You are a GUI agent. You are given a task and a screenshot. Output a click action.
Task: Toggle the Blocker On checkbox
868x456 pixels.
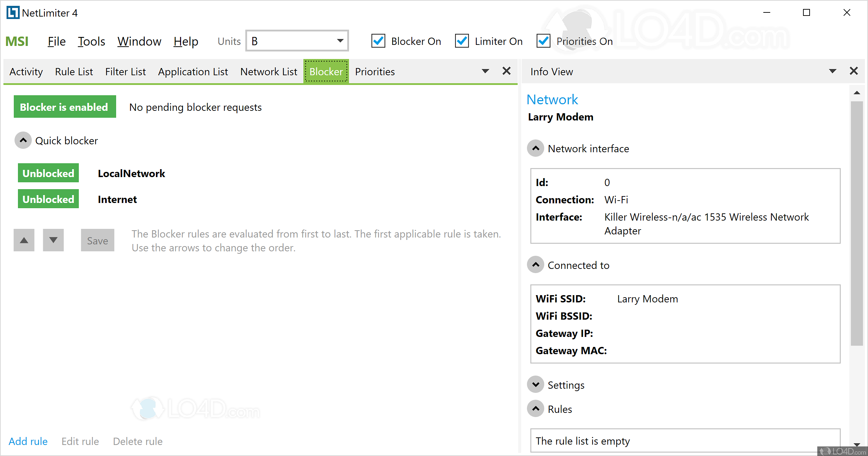pyautogui.click(x=378, y=41)
